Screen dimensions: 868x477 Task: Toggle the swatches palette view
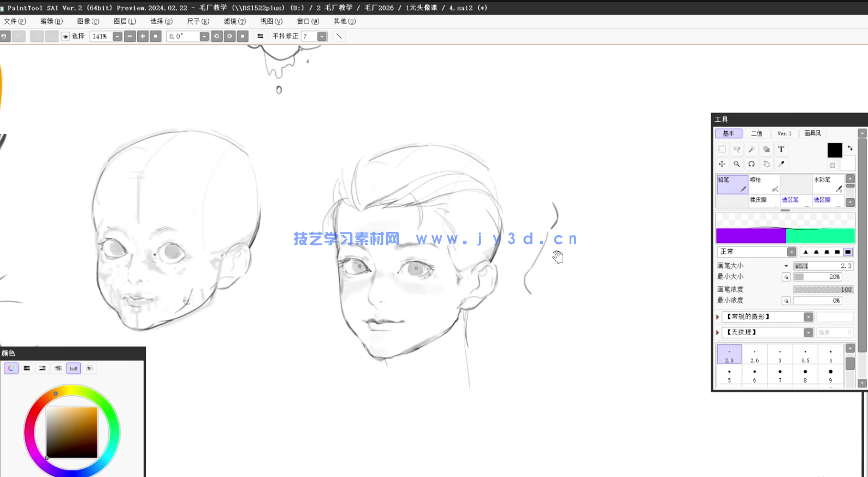click(x=74, y=368)
